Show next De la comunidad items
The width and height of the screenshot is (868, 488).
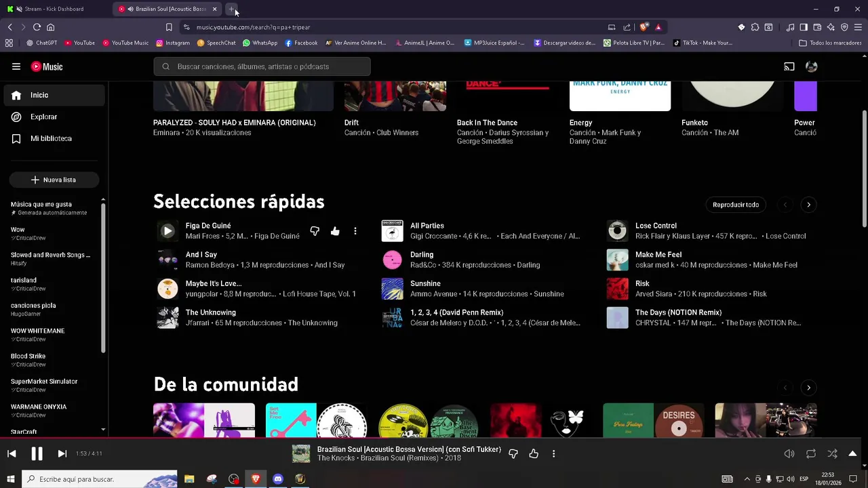pos(808,388)
